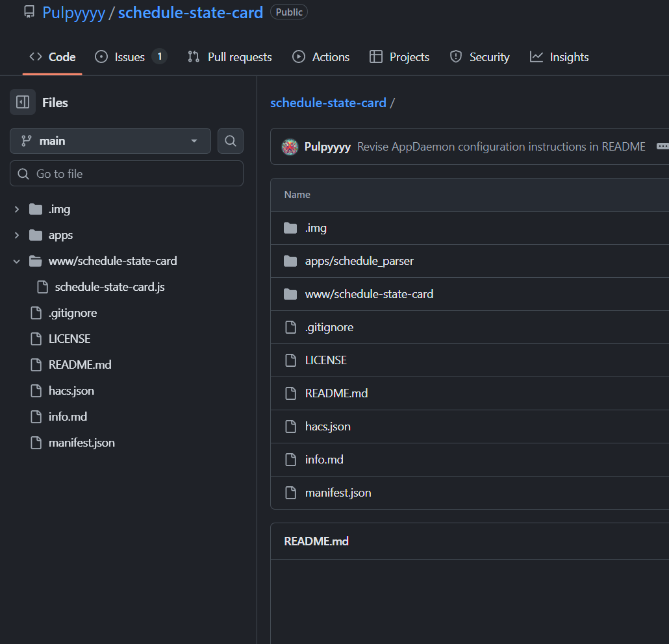669x644 pixels.
Task: Open the main branch dropdown
Action: tap(110, 141)
